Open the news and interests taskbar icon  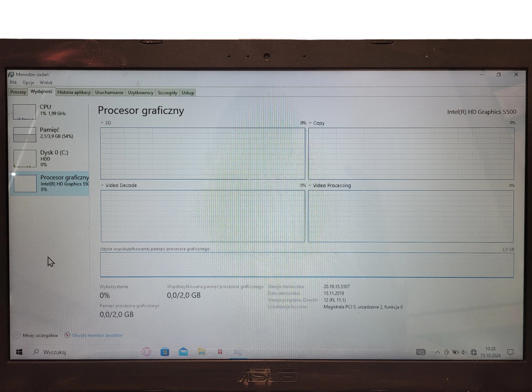click(x=421, y=352)
